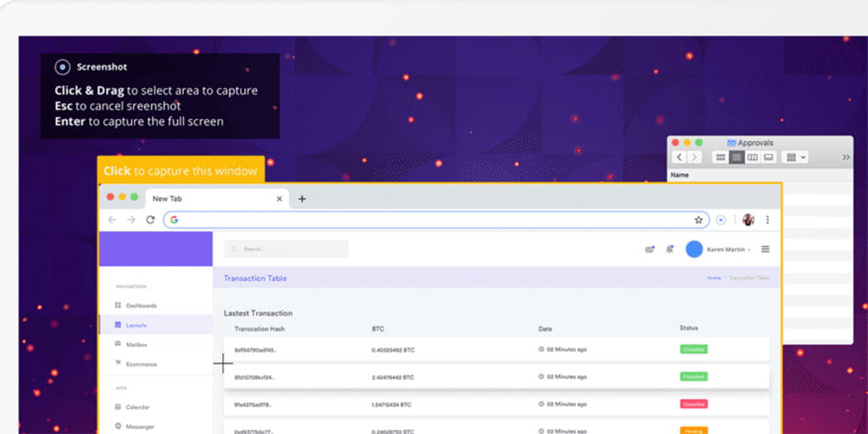Click the 0.40525482 BTC amount
Screen dimensions: 868x434
click(x=393, y=350)
